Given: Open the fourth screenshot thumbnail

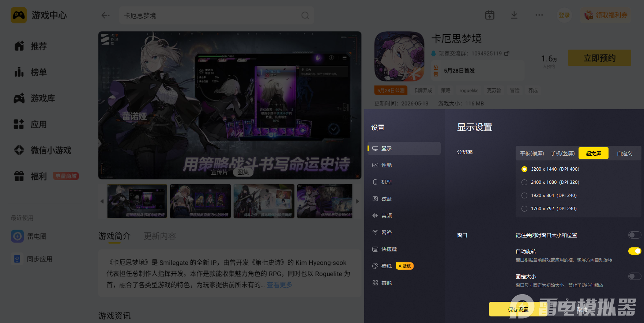Looking at the screenshot, I should (325, 201).
